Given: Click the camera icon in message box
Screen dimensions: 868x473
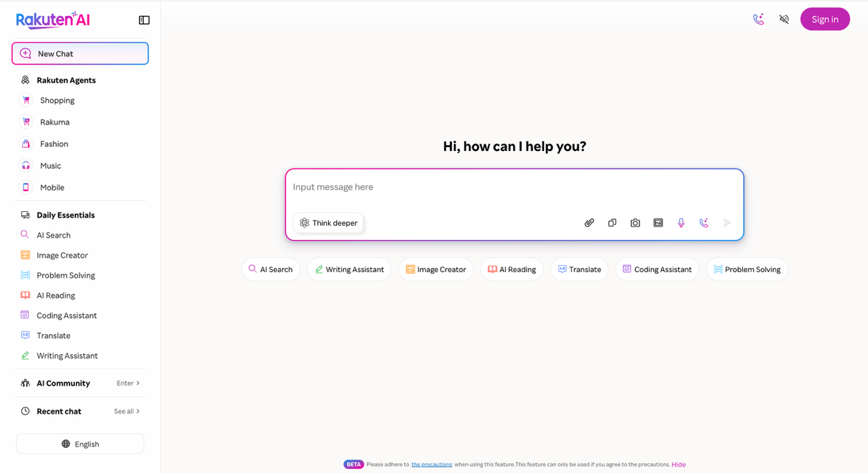Looking at the screenshot, I should click(635, 223).
